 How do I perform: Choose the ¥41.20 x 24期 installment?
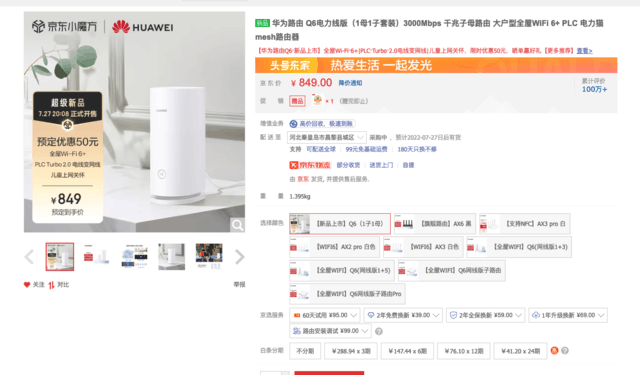click(520, 351)
